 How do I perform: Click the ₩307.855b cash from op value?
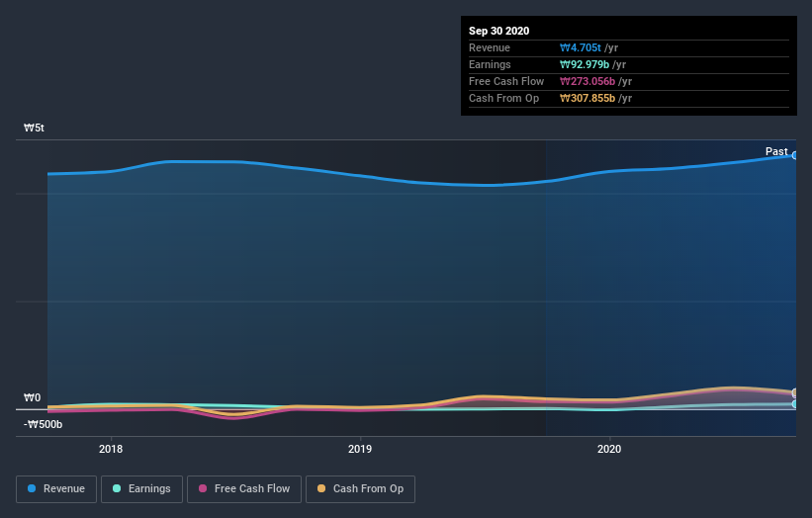tap(587, 98)
